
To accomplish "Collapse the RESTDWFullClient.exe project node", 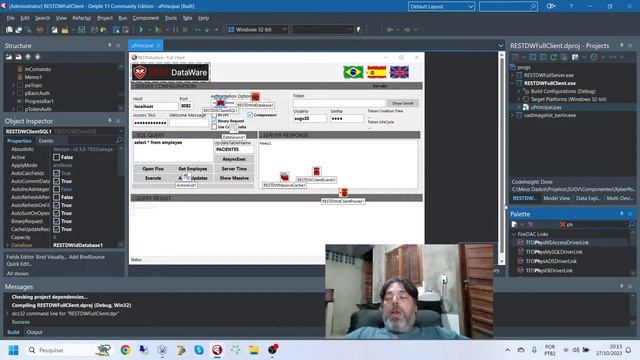I will pos(513,83).
